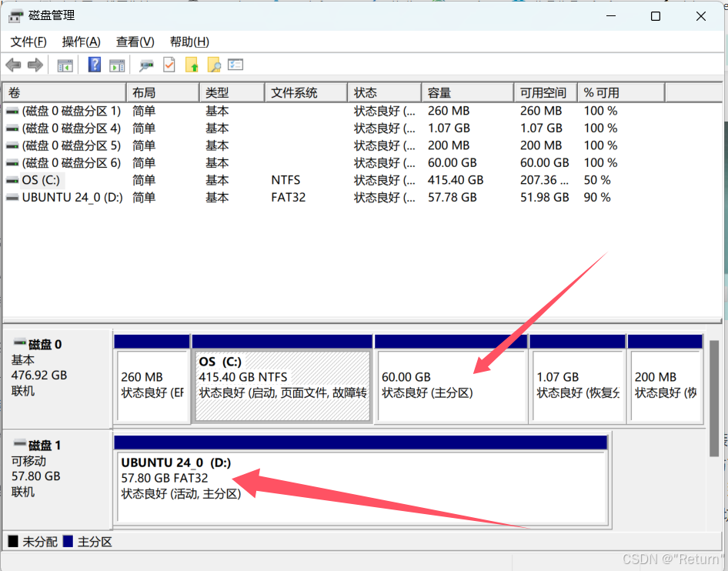The image size is (728, 571).
Task: Click the magnifier search toolbar icon
Action: point(214,65)
